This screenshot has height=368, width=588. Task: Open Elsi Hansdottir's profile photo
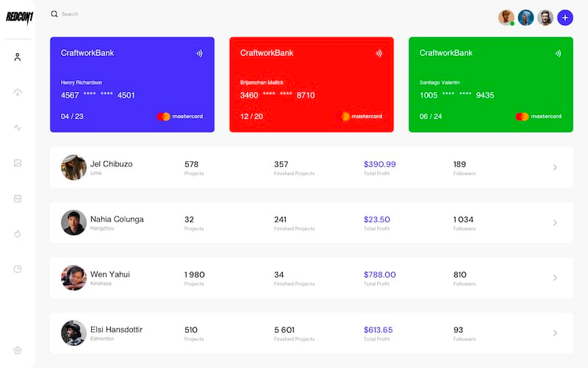(74, 333)
